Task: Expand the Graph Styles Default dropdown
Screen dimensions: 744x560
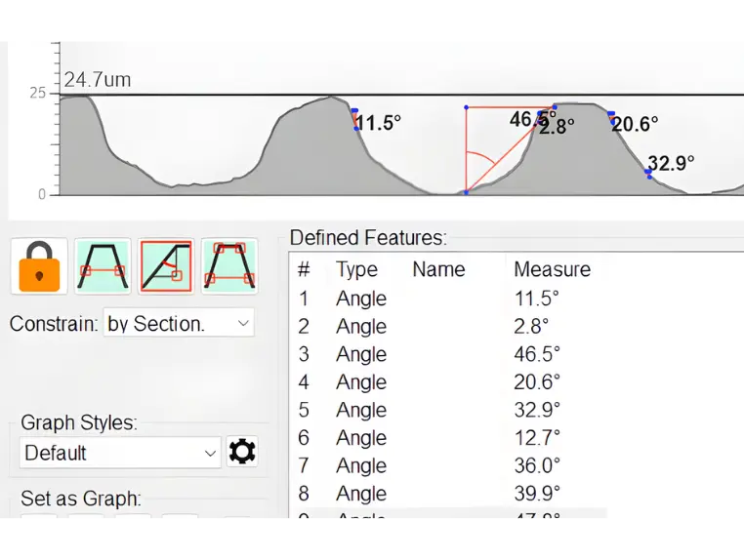Action: 121,453
